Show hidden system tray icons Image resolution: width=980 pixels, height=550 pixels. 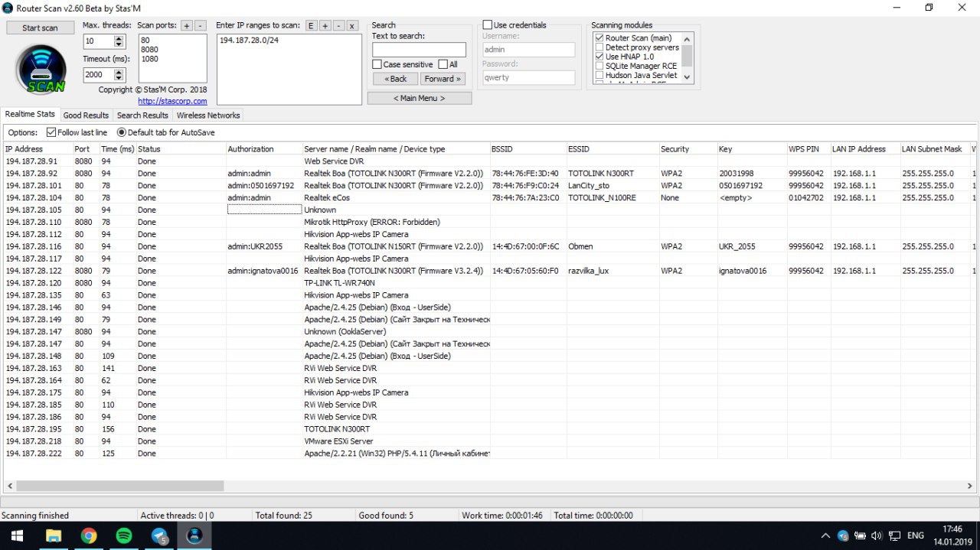pos(825,535)
